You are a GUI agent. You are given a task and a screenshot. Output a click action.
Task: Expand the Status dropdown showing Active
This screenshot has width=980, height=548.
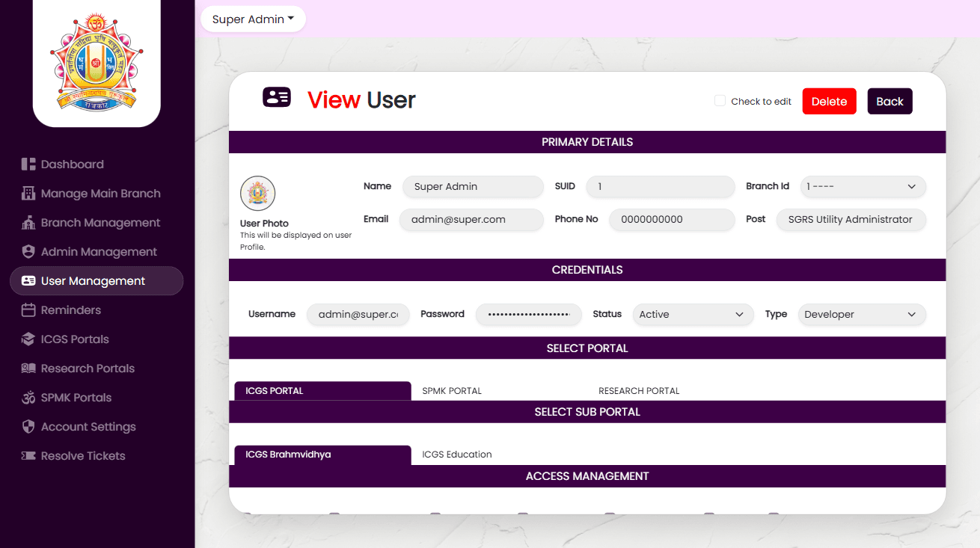(692, 315)
